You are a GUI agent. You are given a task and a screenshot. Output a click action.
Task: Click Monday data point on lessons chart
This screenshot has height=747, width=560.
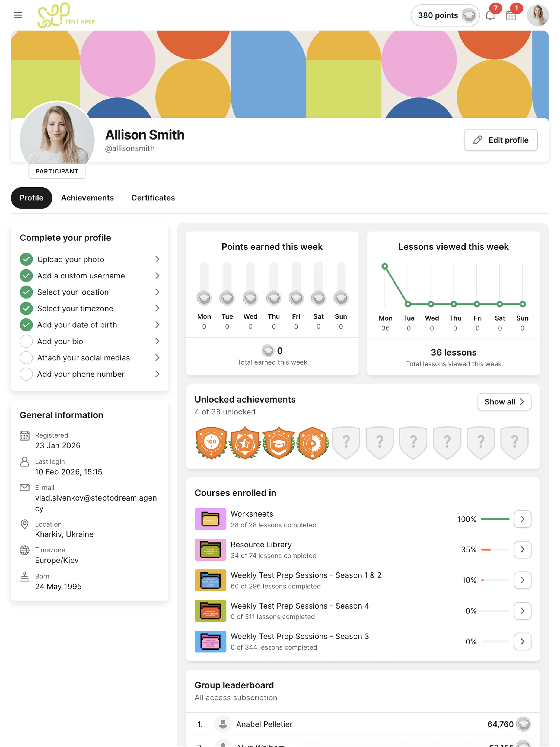385,266
